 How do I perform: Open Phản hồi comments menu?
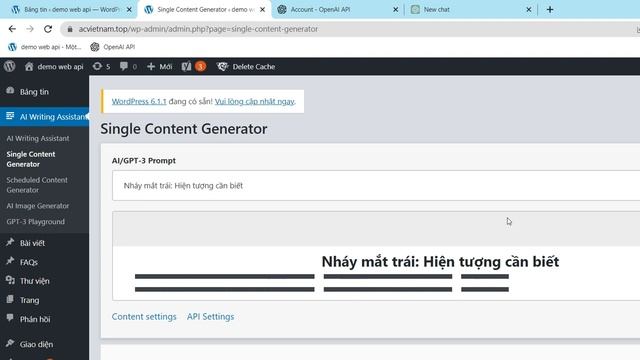click(x=44, y=319)
